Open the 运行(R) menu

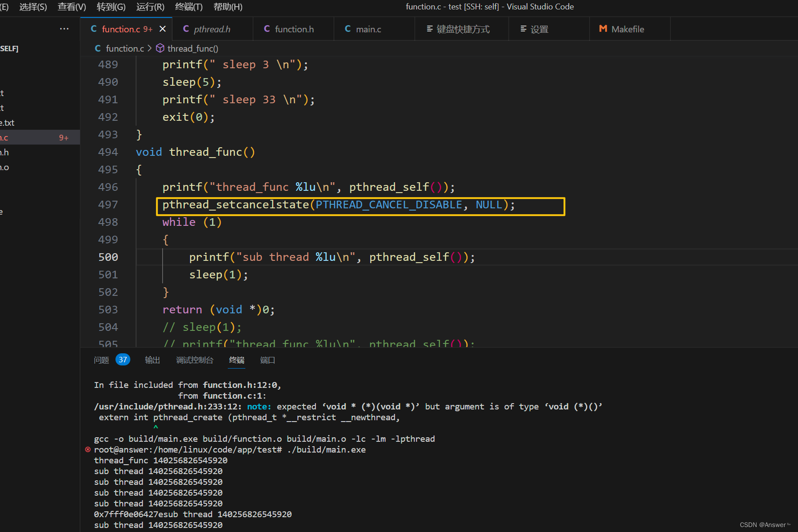(150, 7)
